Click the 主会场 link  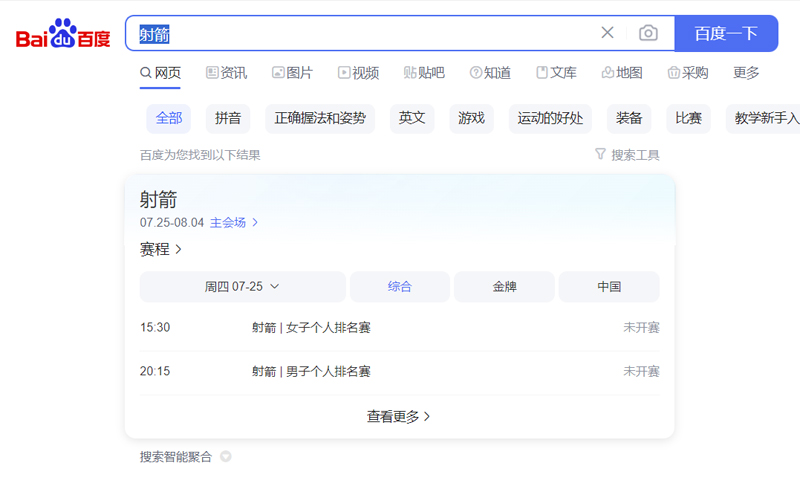coord(234,223)
